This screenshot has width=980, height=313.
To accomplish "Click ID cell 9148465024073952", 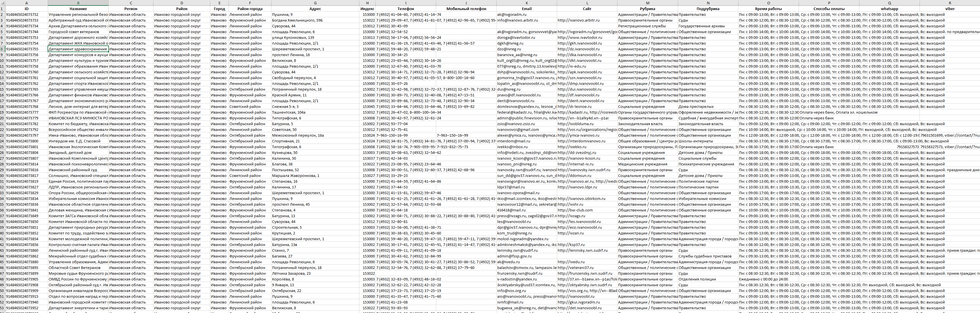I will click(26, 308).
